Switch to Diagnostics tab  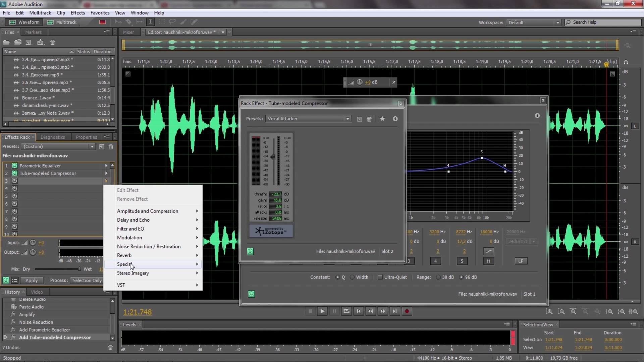(53, 137)
